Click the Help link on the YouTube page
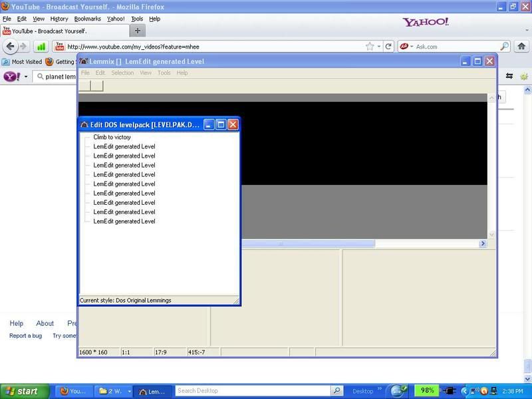532x399 pixels. 16,323
